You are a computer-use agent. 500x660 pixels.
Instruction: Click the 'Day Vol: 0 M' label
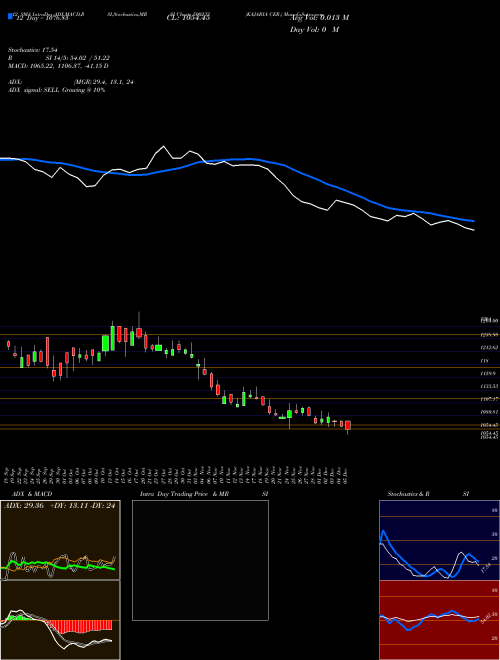[x=314, y=30]
